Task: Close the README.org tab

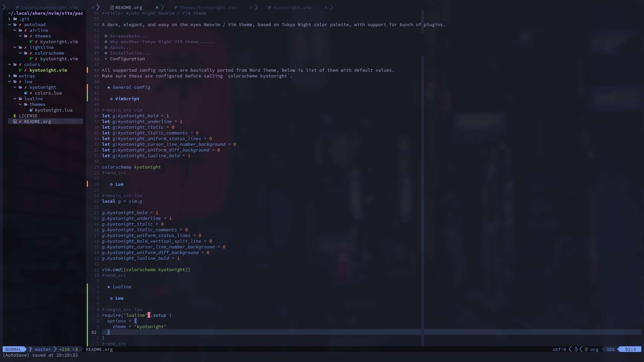Action: (x=157, y=7)
